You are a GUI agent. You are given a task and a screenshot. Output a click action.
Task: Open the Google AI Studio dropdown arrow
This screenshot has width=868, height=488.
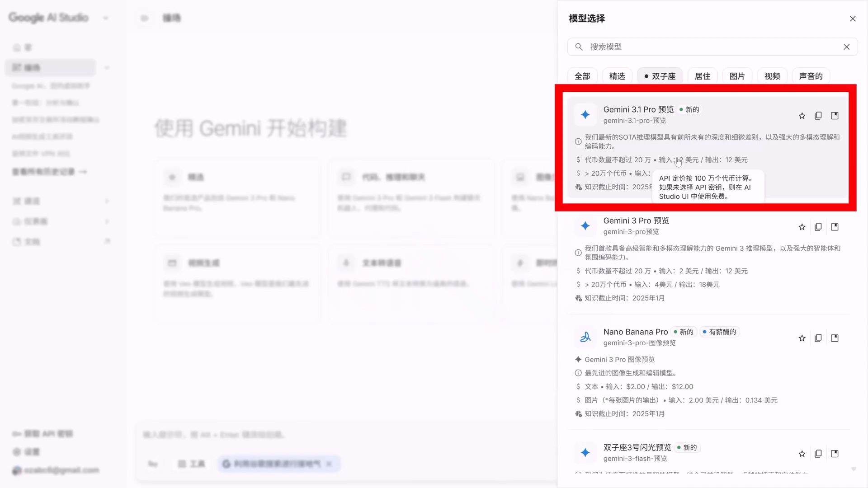tap(106, 19)
